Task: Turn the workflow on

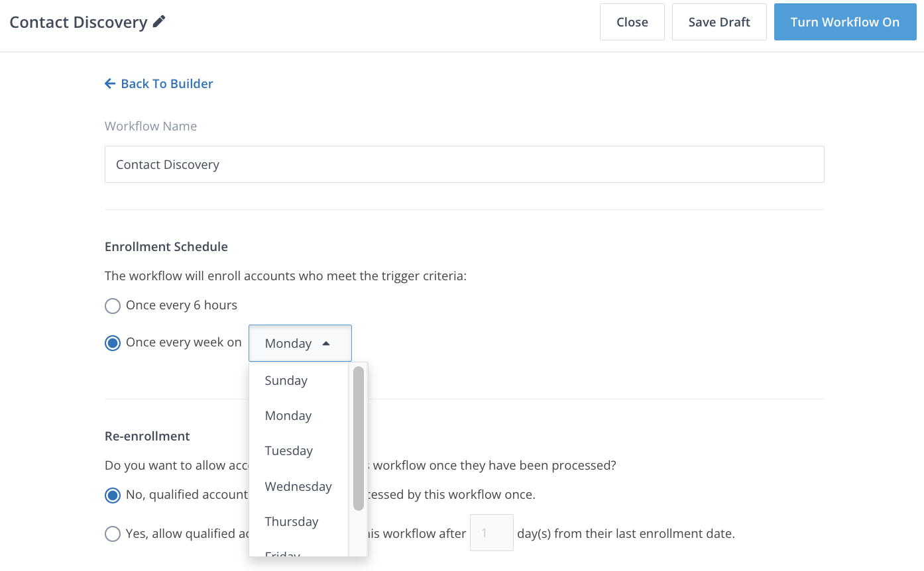Action: pos(844,21)
